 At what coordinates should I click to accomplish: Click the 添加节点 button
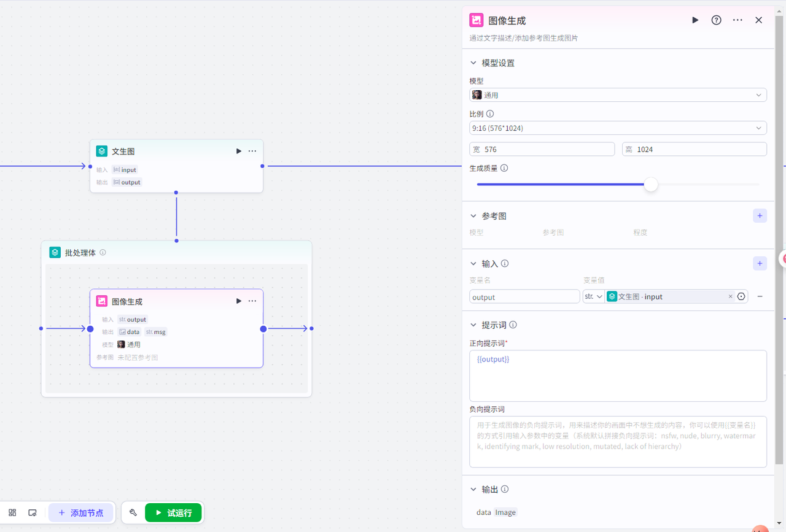(x=81, y=512)
